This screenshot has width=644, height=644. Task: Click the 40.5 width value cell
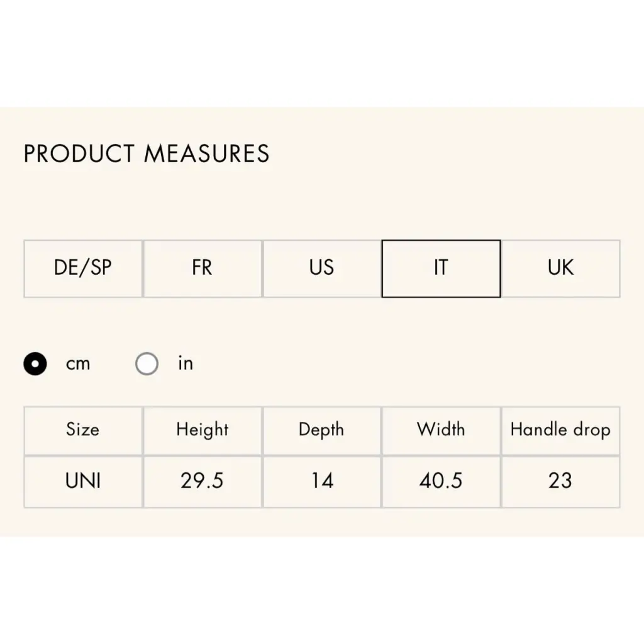[x=441, y=481]
